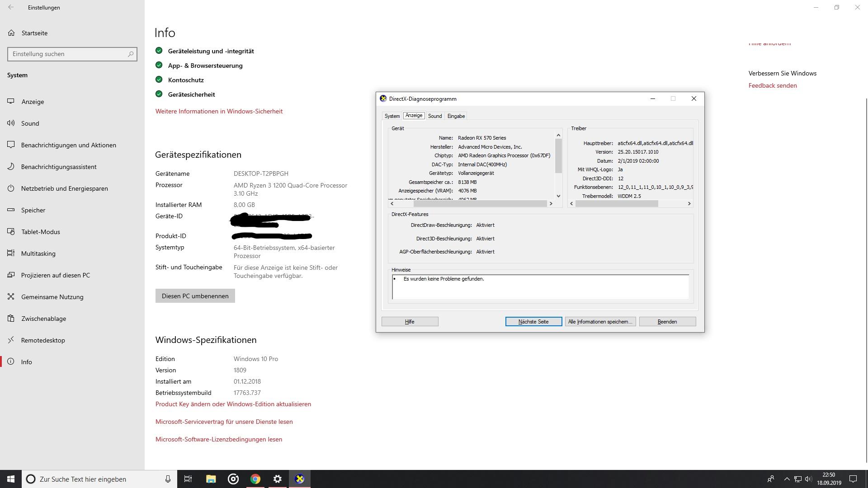Click DirectX dxdiag taskbar icon
This screenshot has height=488, width=868.
300,479
